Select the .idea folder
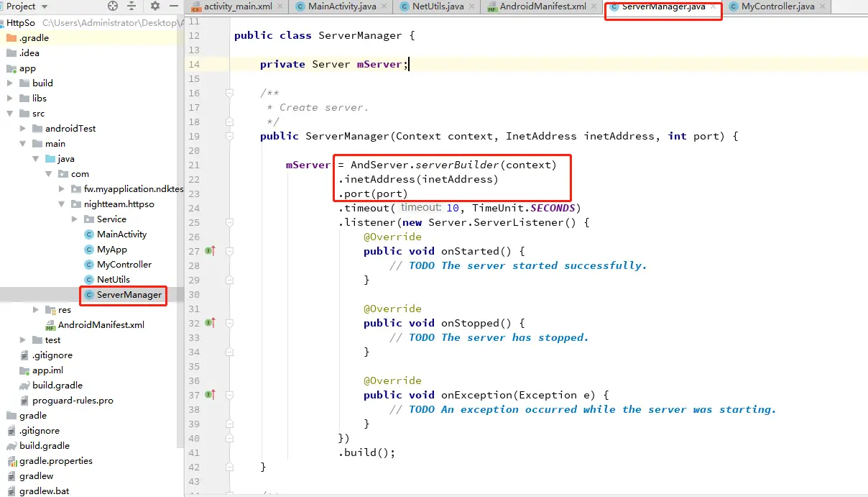The width and height of the screenshot is (868, 497). (23, 53)
